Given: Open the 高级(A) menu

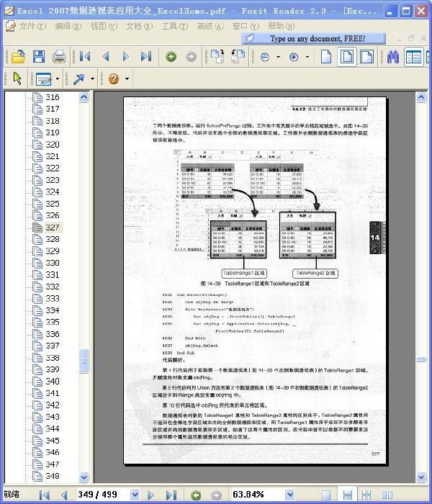Looking at the screenshot, I should (210, 26).
